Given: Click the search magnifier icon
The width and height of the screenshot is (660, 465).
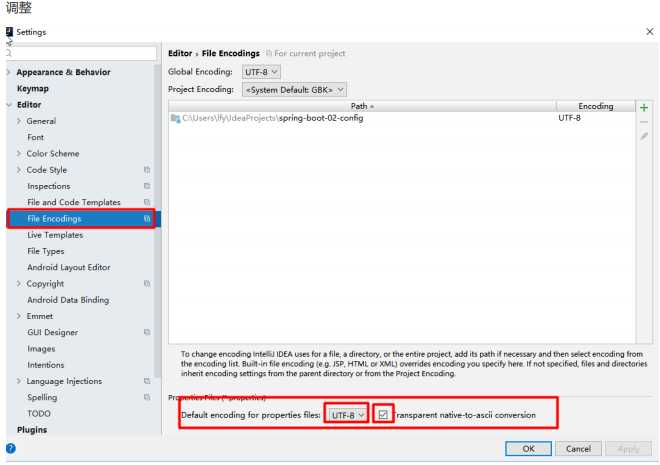Looking at the screenshot, I should pyautogui.click(x=9, y=53).
